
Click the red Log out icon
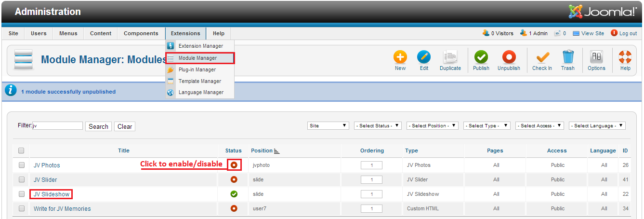click(614, 33)
